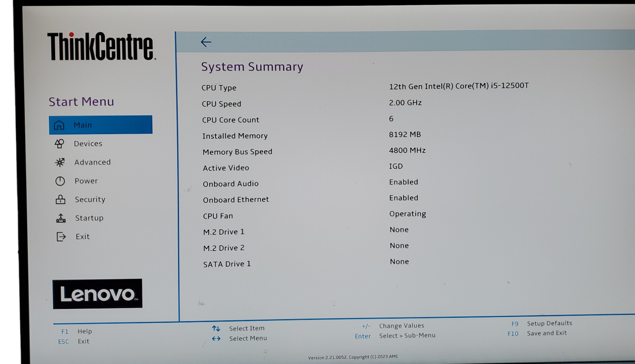Click the Power button icon
This screenshot has height=364, width=635.
pos(60,181)
